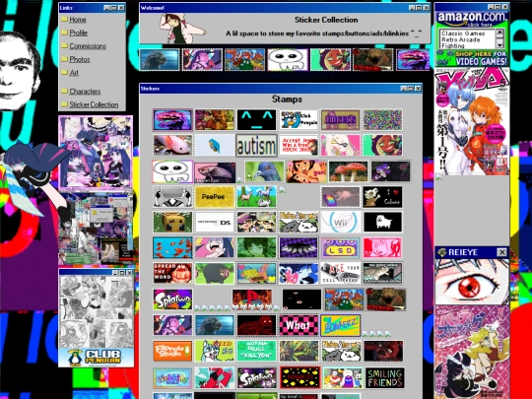The height and width of the screenshot is (399, 532).
Task: Click the folder icon beside Home
Action: click(64, 20)
